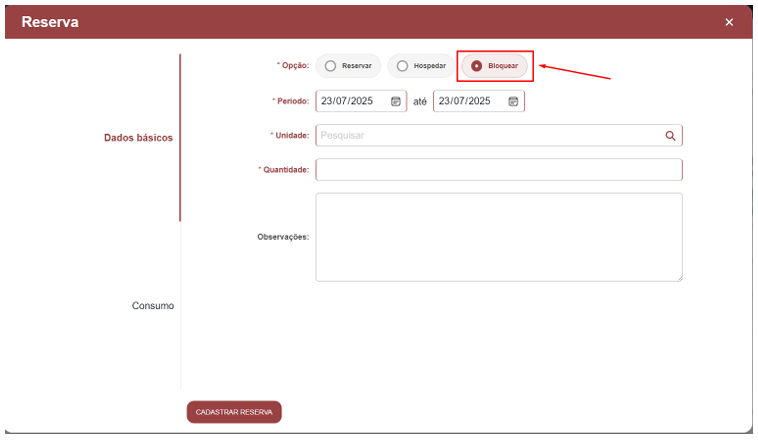
Task: Select the Hospedar option
Action: (420, 66)
